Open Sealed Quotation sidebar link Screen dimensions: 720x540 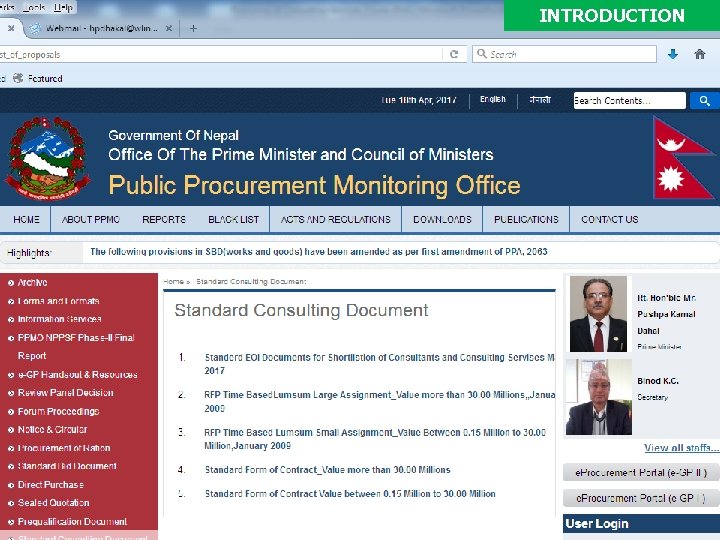coord(53,503)
